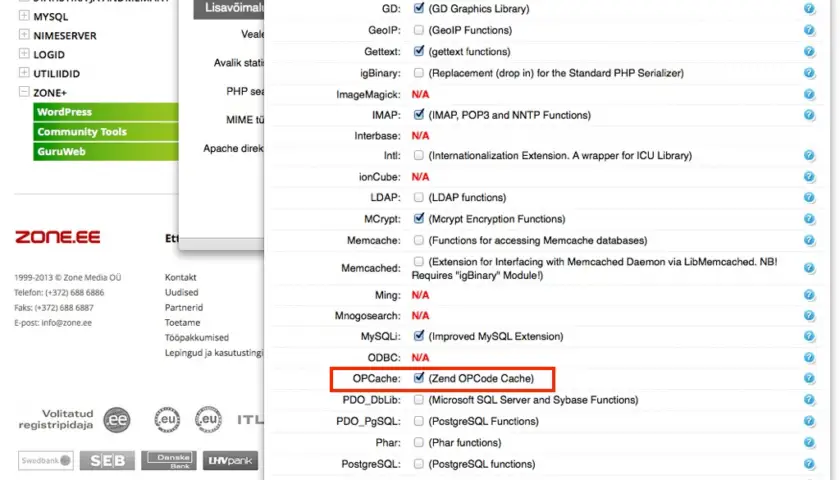The height and width of the screenshot is (480, 840).
Task: Uncheck the IMAP, POP3 and NNTP checkbox
Action: pyautogui.click(x=418, y=114)
